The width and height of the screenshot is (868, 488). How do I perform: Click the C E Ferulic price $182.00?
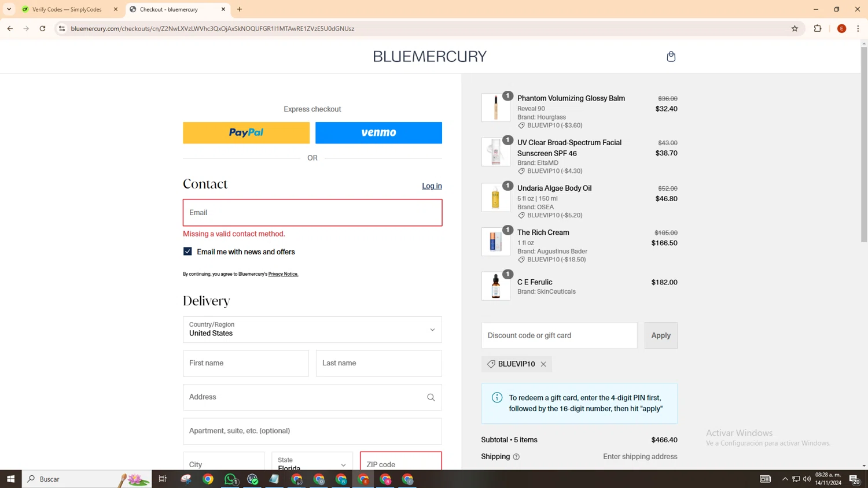point(664,283)
